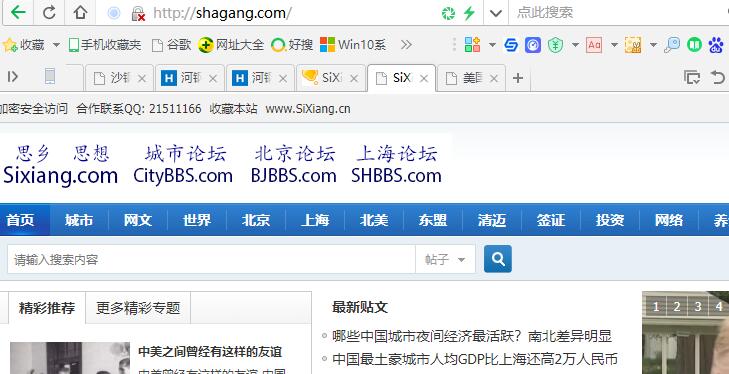Image resolution: width=729 pixels, height=374 pixels.
Task: Select 投资 in navigation bar
Action: (610, 220)
